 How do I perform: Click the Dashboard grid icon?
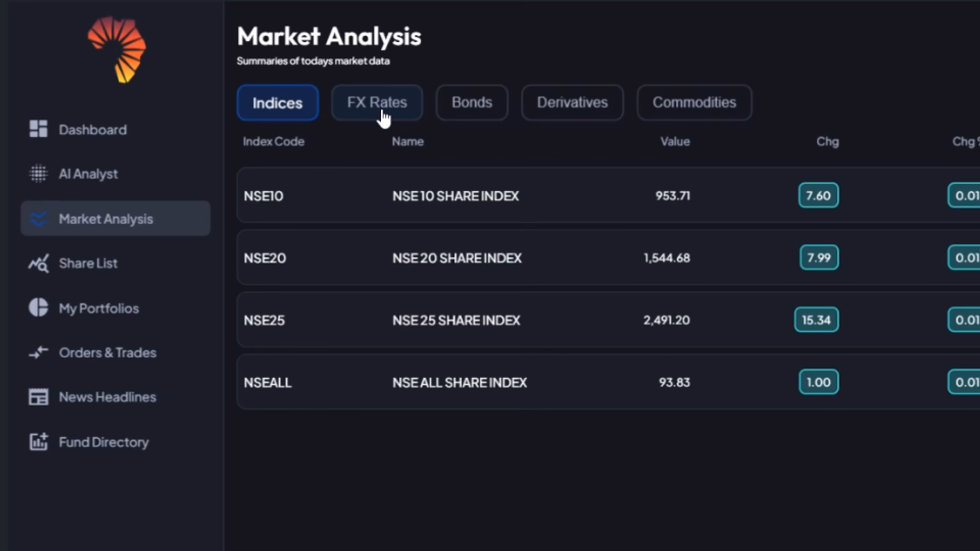pos(38,129)
